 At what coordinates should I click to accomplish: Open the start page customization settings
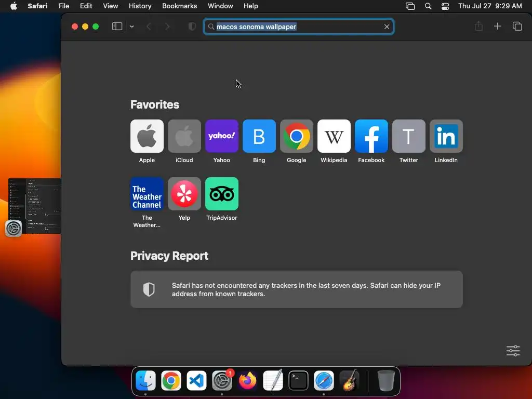click(x=513, y=351)
